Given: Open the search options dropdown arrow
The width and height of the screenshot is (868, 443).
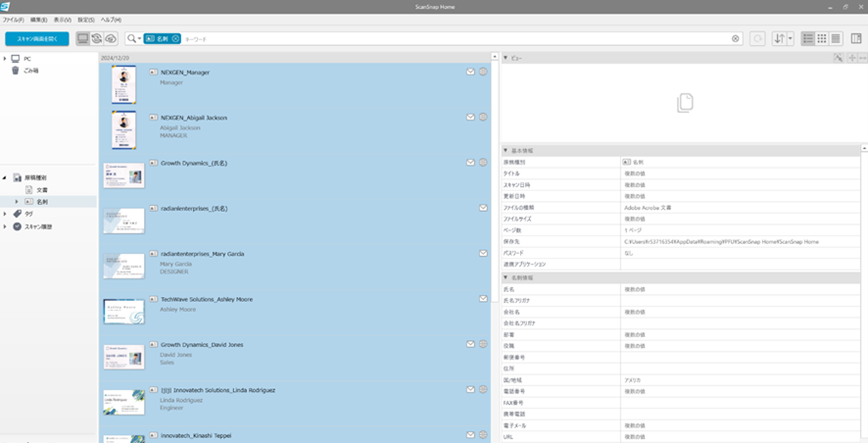Looking at the screenshot, I should [x=139, y=39].
